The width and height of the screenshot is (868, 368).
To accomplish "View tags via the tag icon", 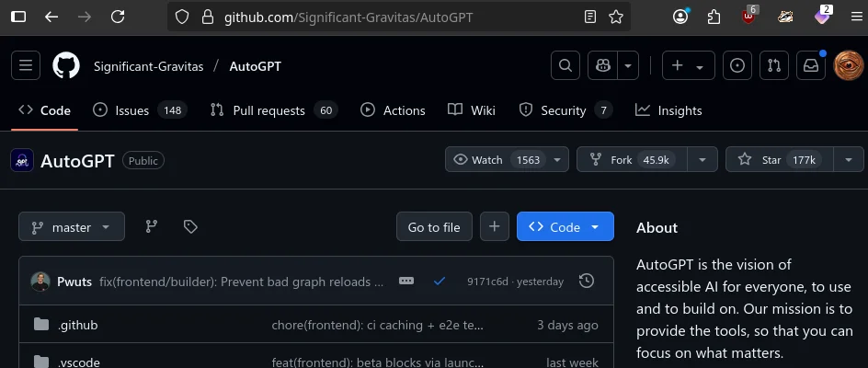I will click(190, 226).
